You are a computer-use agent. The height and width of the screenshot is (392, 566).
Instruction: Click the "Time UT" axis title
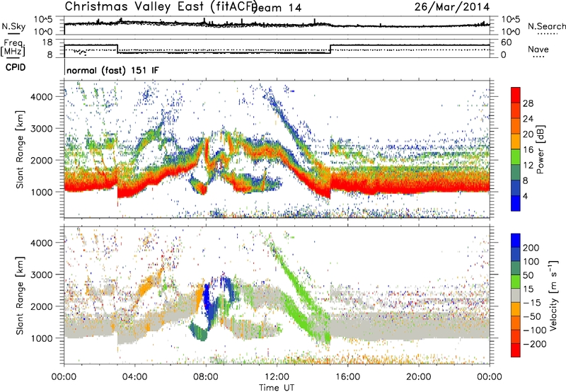tap(277, 388)
